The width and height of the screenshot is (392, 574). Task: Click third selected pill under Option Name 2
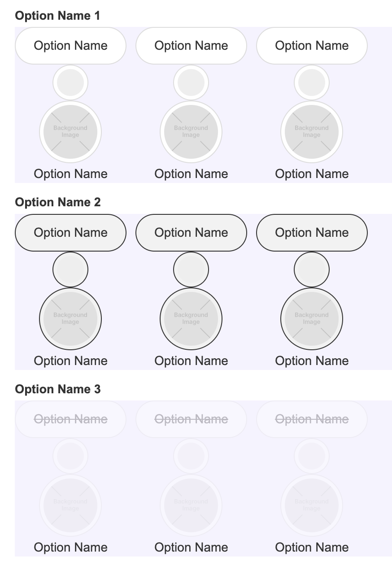(312, 233)
